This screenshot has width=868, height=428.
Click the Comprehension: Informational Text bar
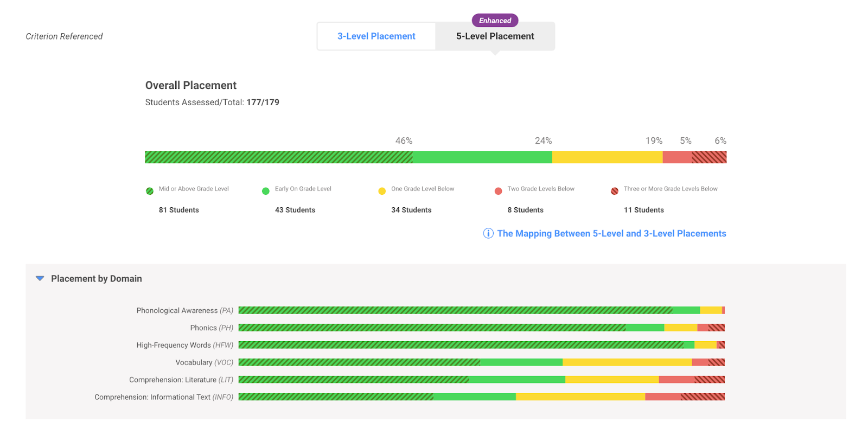pyautogui.click(x=481, y=397)
